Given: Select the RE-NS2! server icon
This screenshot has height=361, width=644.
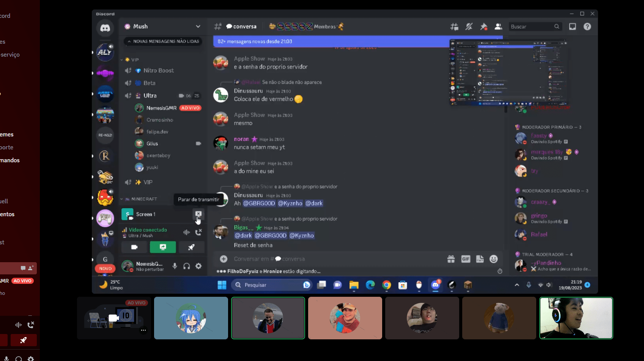Looking at the screenshot, I should click(105, 135).
